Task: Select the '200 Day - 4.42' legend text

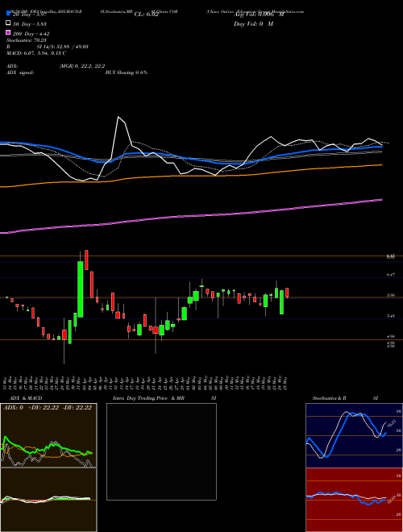Action: (31, 34)
